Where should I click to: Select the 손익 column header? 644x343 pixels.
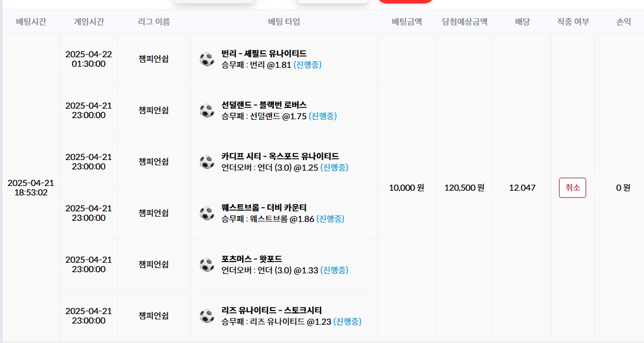tap(623, 22)
